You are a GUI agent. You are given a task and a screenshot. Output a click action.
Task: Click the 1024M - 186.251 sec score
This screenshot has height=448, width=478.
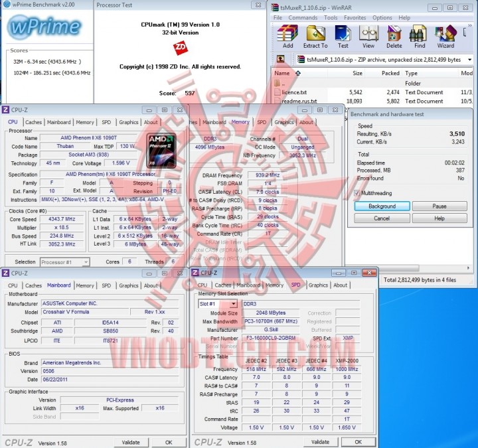tap(52, 73)
